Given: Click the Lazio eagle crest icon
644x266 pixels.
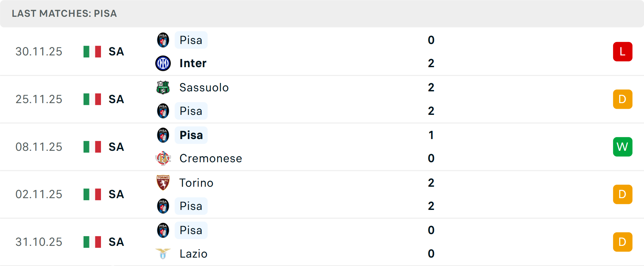Looking at the screenshot, I should coord(163,254).
